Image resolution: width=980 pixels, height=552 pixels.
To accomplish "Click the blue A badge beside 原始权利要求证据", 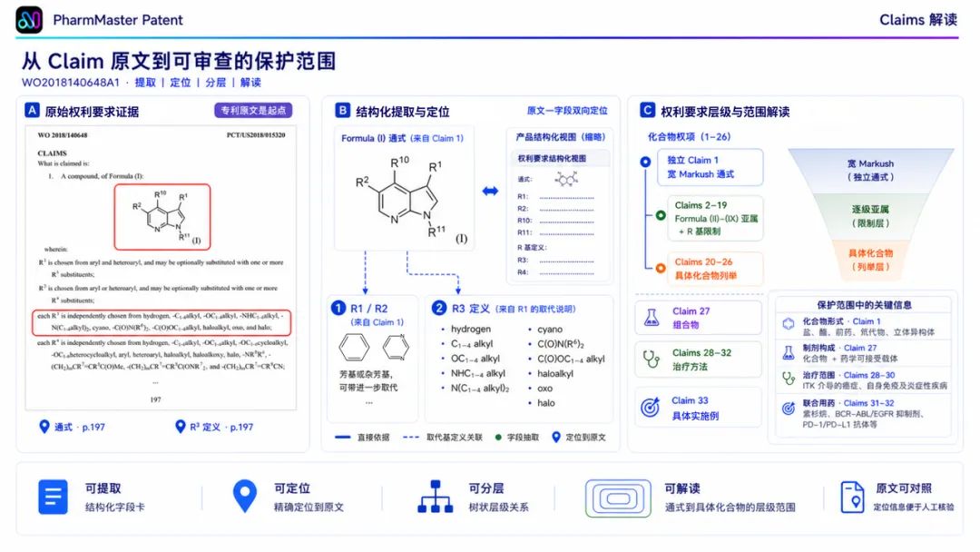I will pyautogui.click(x=32, y=111).
